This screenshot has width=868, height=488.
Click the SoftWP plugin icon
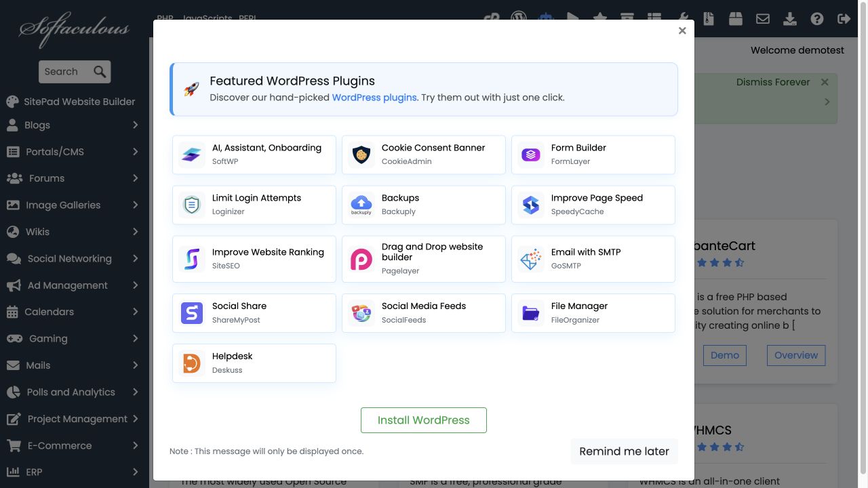coord(192,155)
